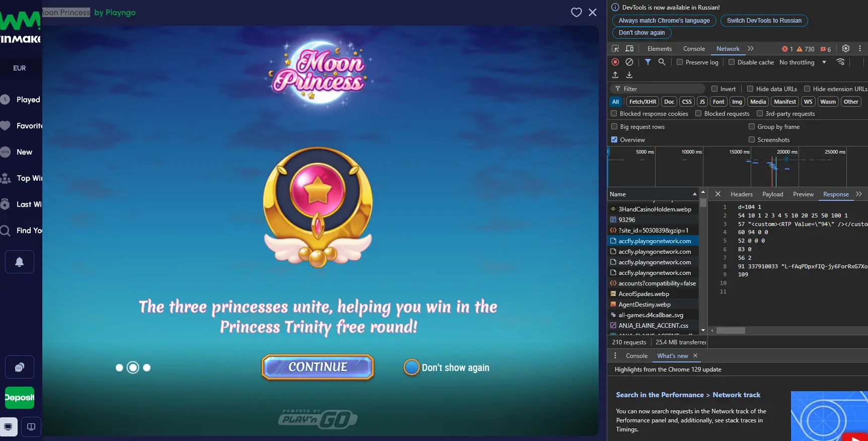Click the green Deposit button
The width and height of the screenshot is (868, 441).
[x=20, y=398]
